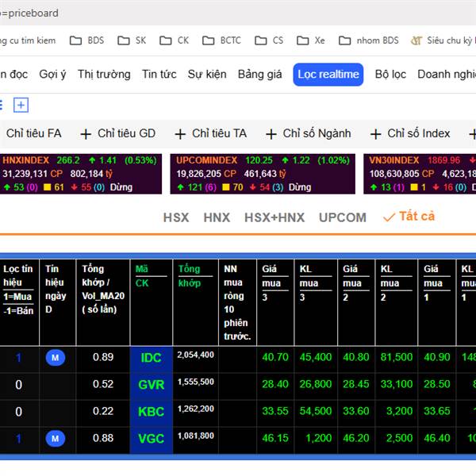Open the CS bookmark folder

tap(269, 40)
